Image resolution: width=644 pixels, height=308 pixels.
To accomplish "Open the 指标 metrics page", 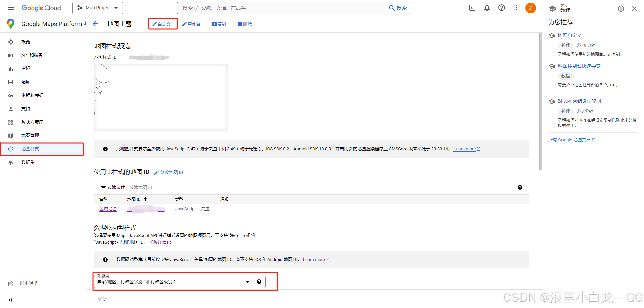I will 25,68.
